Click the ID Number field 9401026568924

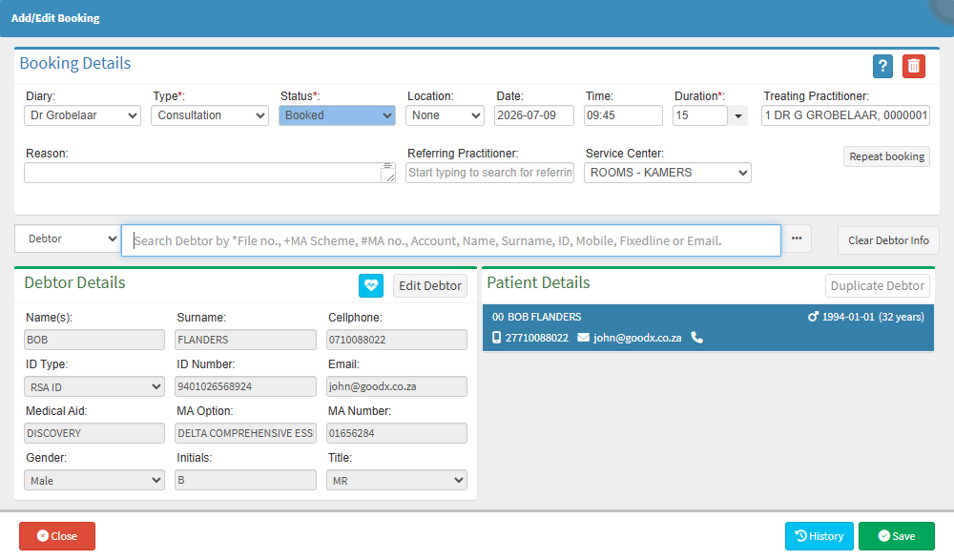(x=245, y=386)
